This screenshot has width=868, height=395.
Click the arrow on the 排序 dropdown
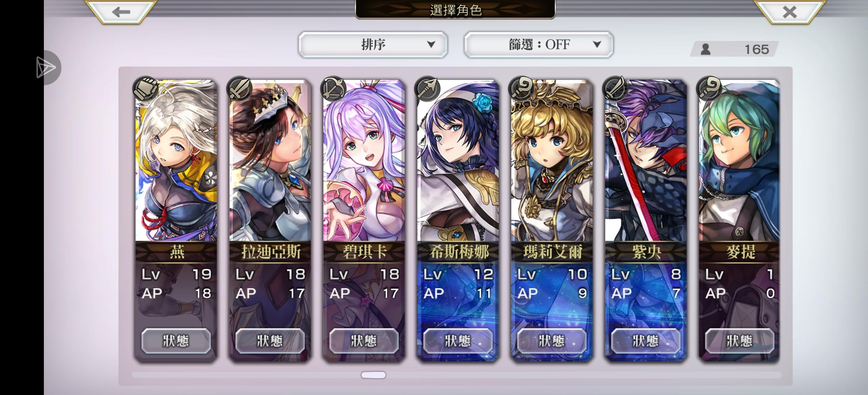click(x=431, y=45)
